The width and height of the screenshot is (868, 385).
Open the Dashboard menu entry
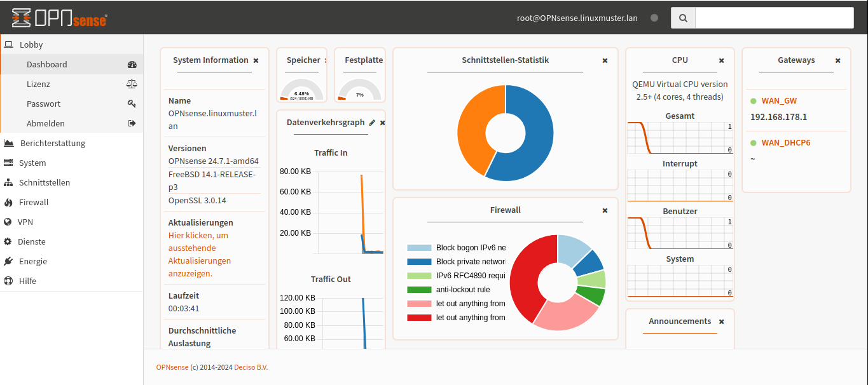(71, 64)
